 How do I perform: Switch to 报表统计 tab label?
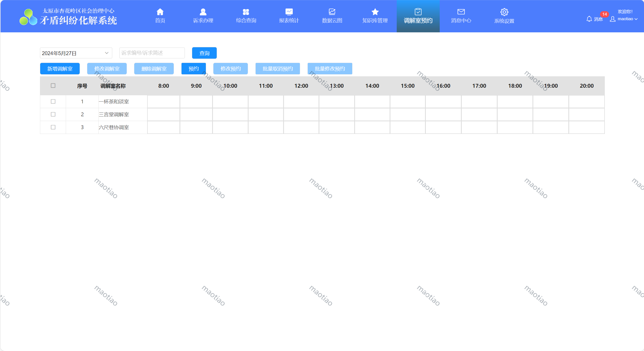[289, 20]
